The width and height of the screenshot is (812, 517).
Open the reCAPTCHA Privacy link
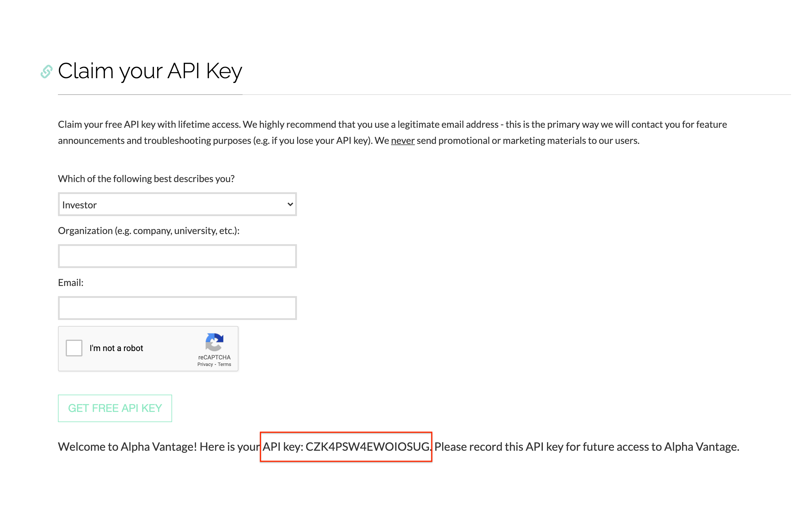(x=205, y=364)
